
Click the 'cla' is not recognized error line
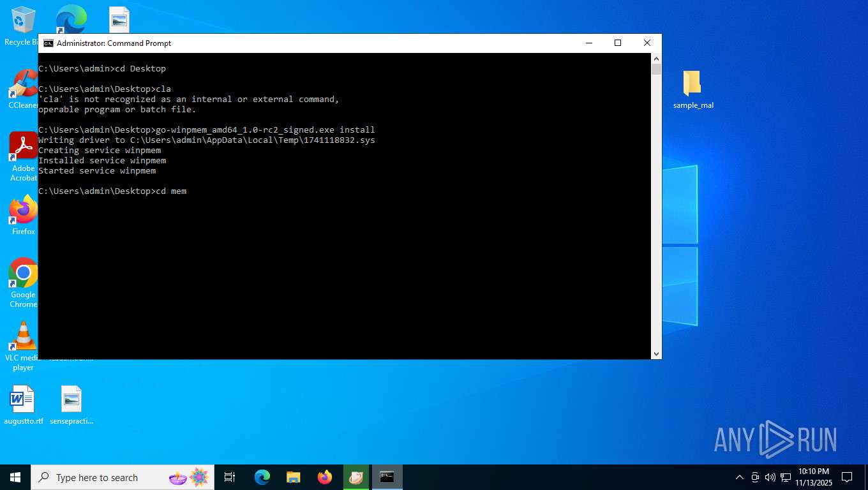coord(189,100)
